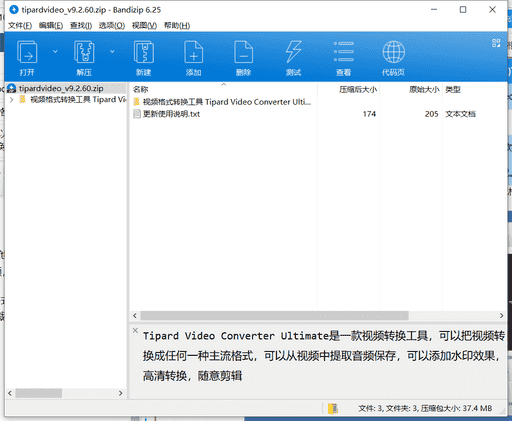Viewport: 512px width, 421px height.
Task: Expand the Tipard folder tree node
Action: coord(12,100)
